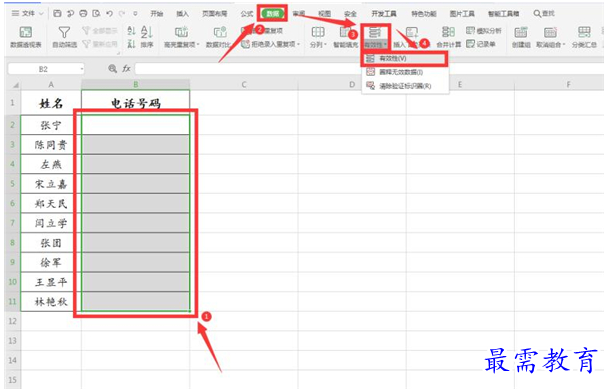Viewport: 606px width, 392px height.
Task: Switch to the 图片工具 tab
Action: (462, 14)
